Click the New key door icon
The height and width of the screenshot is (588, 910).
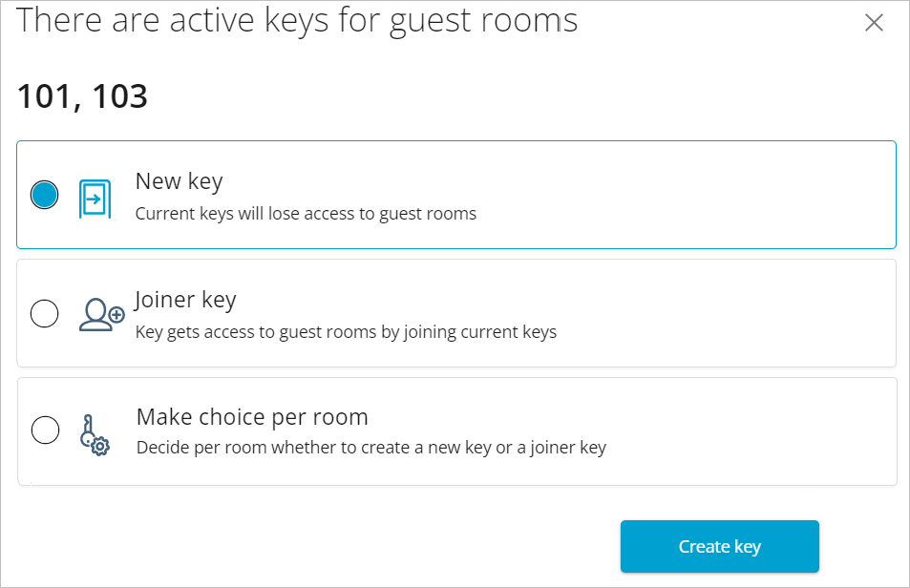[x=95, y=197]
